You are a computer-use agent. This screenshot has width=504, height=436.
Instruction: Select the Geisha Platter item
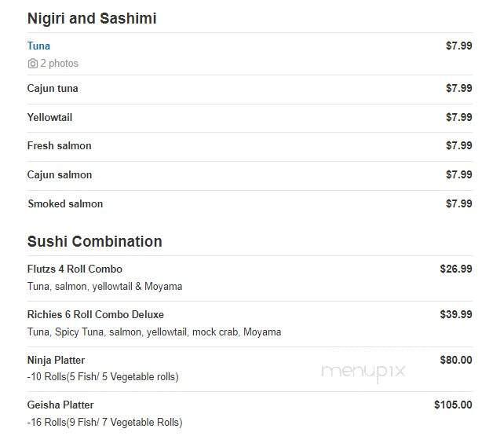[60, 405]
